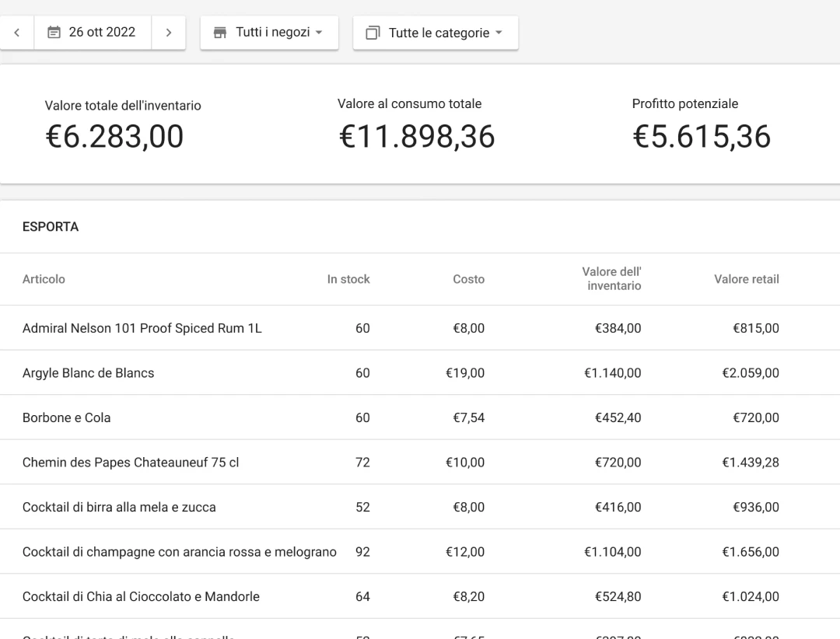Click the ESPORTA export button
This screenshot has height=639, width=840.
[51, 227]
